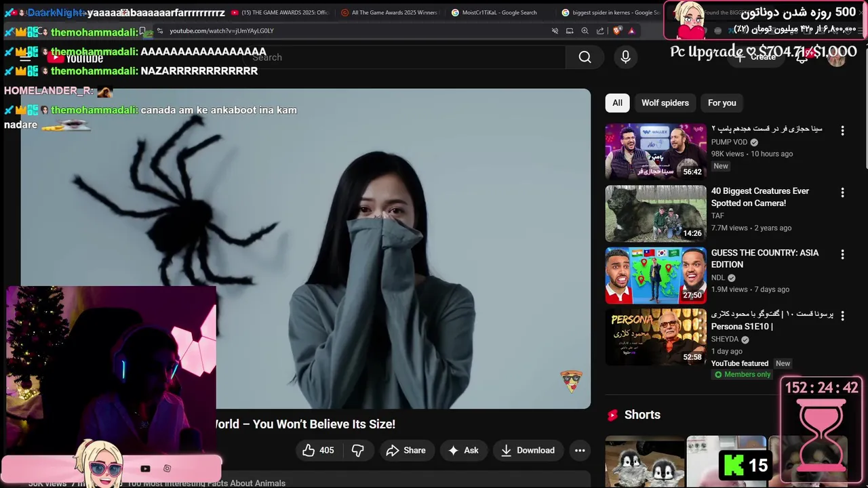Open the 56:42 PUMP VOD thumbnail
Image resolution: width=868 pixels, height=488 pixels.
(656, 151)
